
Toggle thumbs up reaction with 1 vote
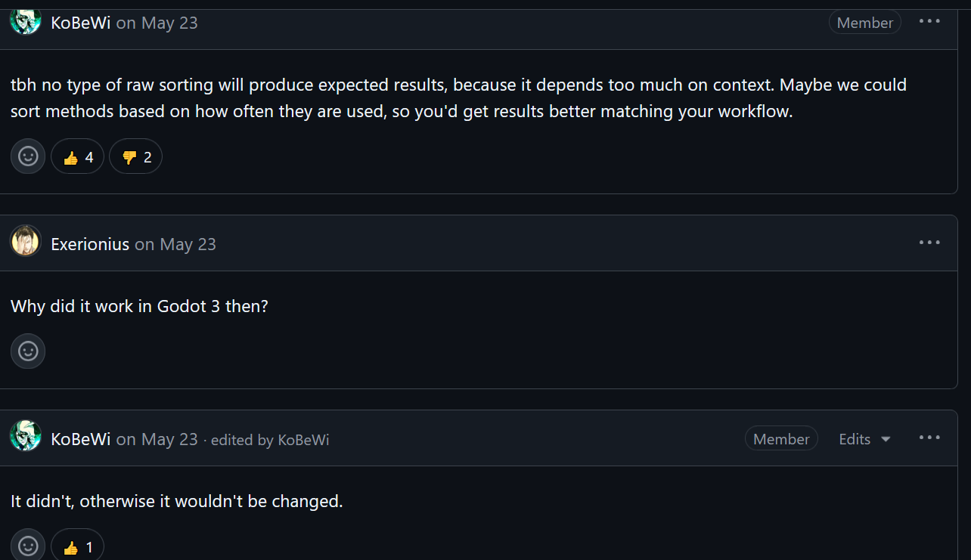(x=78, y=546)
